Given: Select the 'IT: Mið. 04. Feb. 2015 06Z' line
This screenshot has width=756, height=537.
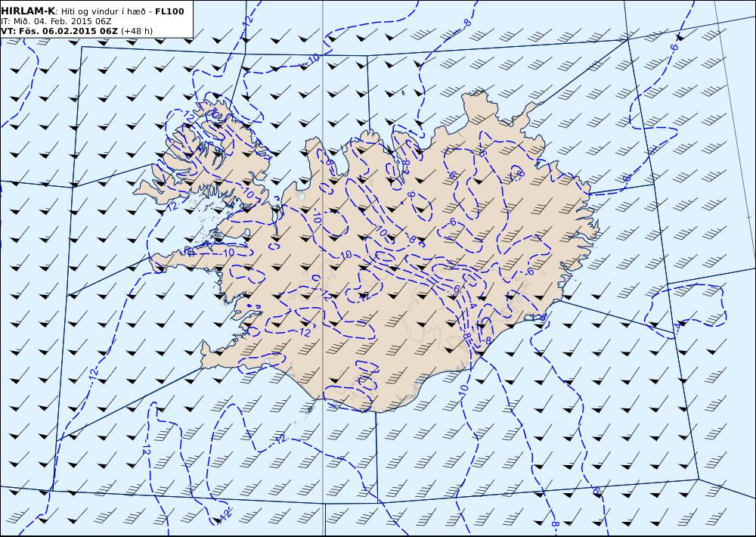Looking at the screenshot, I should coord(57,21).
